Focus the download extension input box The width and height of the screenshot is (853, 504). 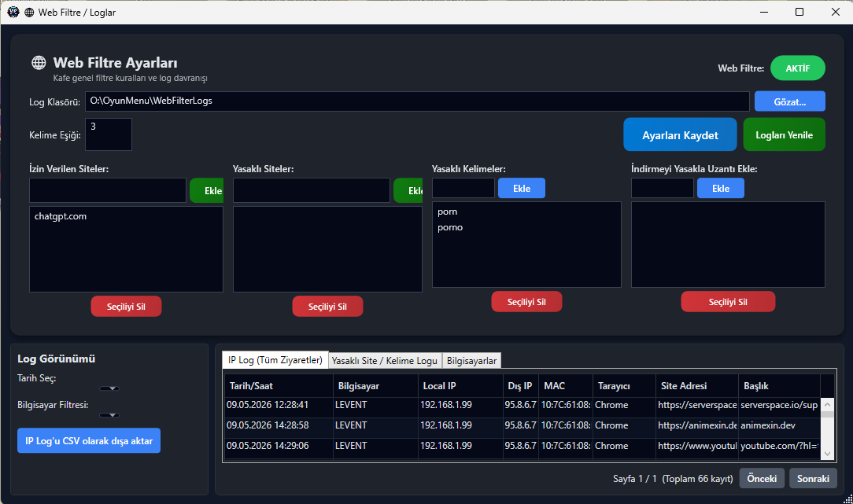[x=662, y=188]
